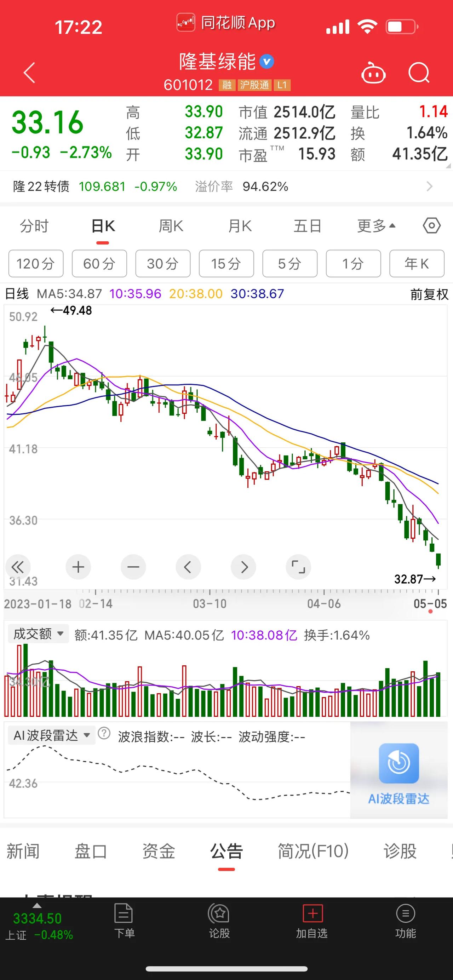Viewport: 453px width, 980px height.
Task: Jump to earliest data double-arrow
Action: click(17, 567)
